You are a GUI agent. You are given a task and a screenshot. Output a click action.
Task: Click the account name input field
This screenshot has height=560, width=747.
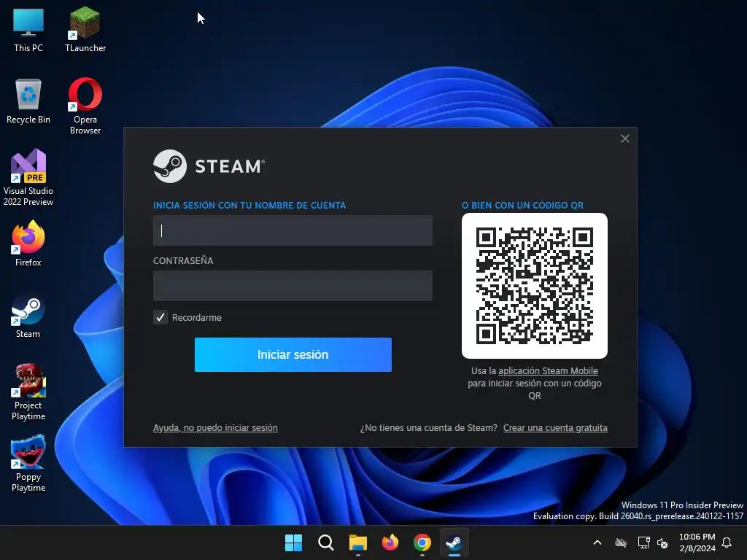tap(293, 230)
